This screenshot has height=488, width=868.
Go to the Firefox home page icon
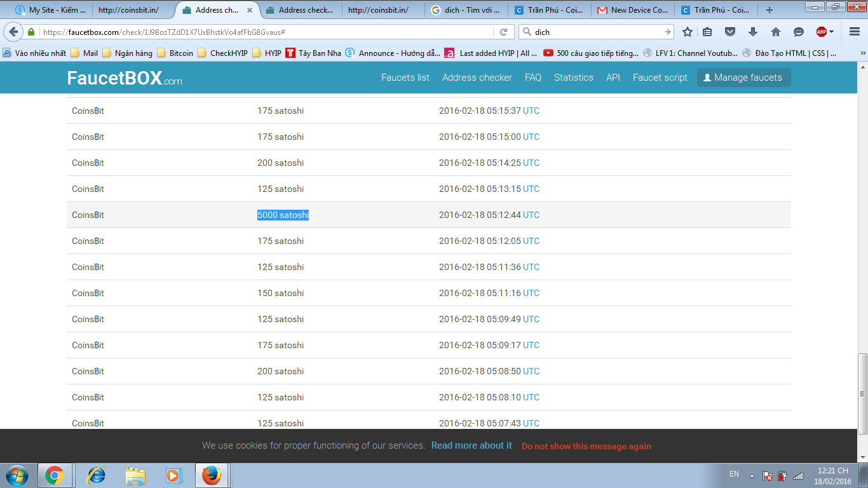click(x=776, y=32)
